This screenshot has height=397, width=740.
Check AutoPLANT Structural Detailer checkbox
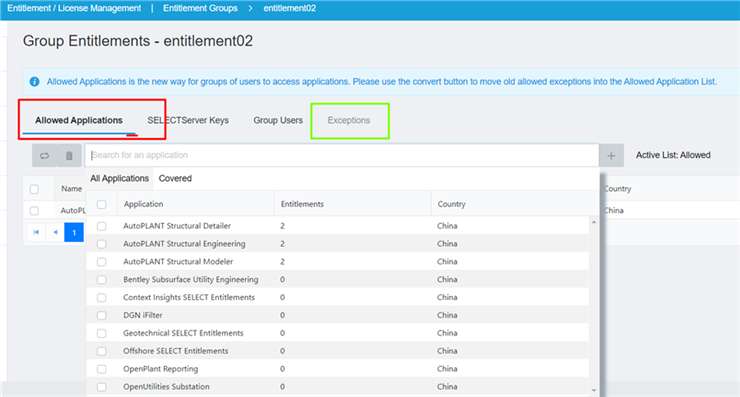(101, 226)
